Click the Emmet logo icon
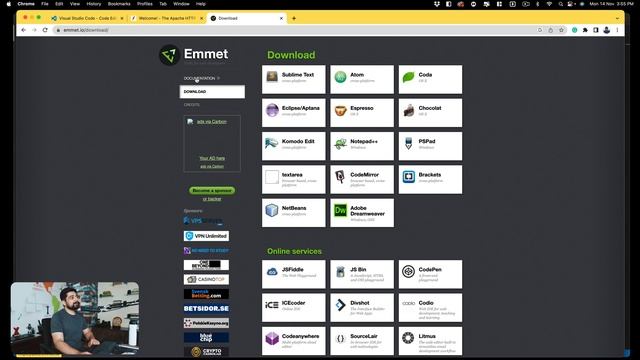The height and width of the screenshot is (360, 640). (x=169, y=55)
